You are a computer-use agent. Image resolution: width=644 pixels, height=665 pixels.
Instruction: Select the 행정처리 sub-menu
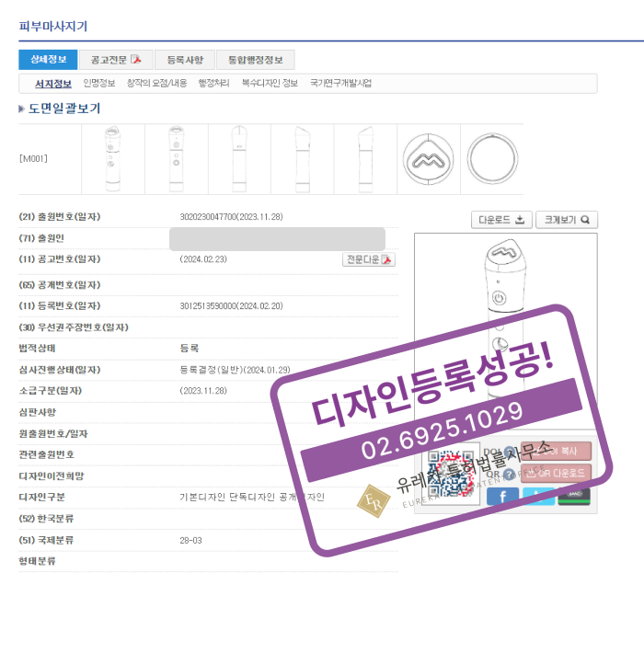(x=213, y=84)
